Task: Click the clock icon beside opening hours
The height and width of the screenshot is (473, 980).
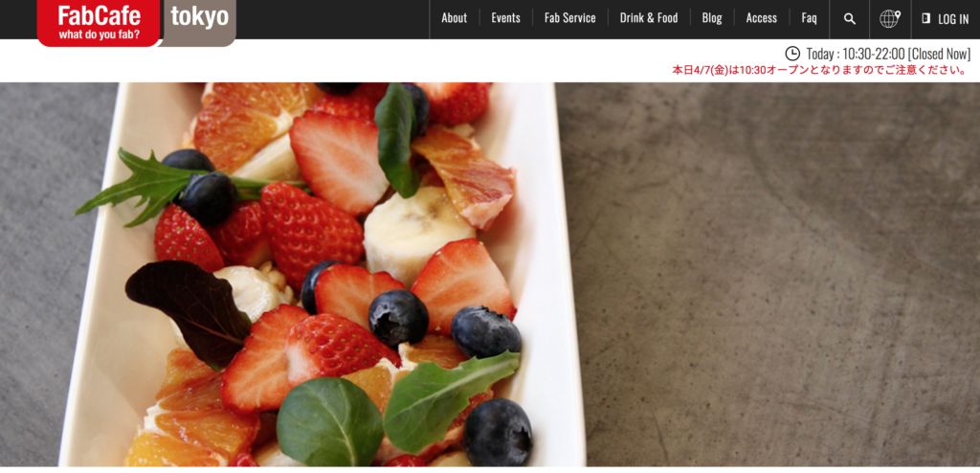Action: coord(792,54)
